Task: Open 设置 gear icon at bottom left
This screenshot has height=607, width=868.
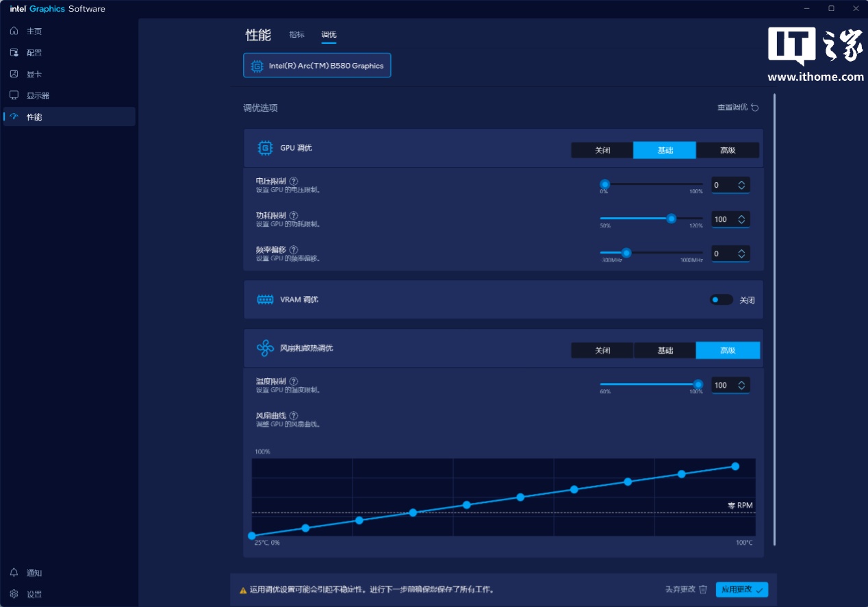Action: pyautogui.click(x=14, y=594)
